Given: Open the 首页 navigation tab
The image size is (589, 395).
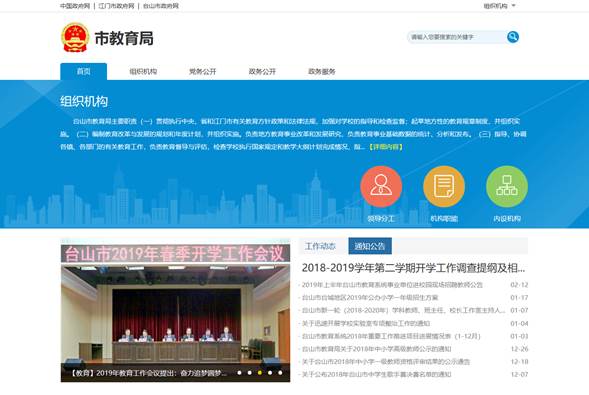Looking at the screenshot, I should pyautogui.click(x=83, y=71).
